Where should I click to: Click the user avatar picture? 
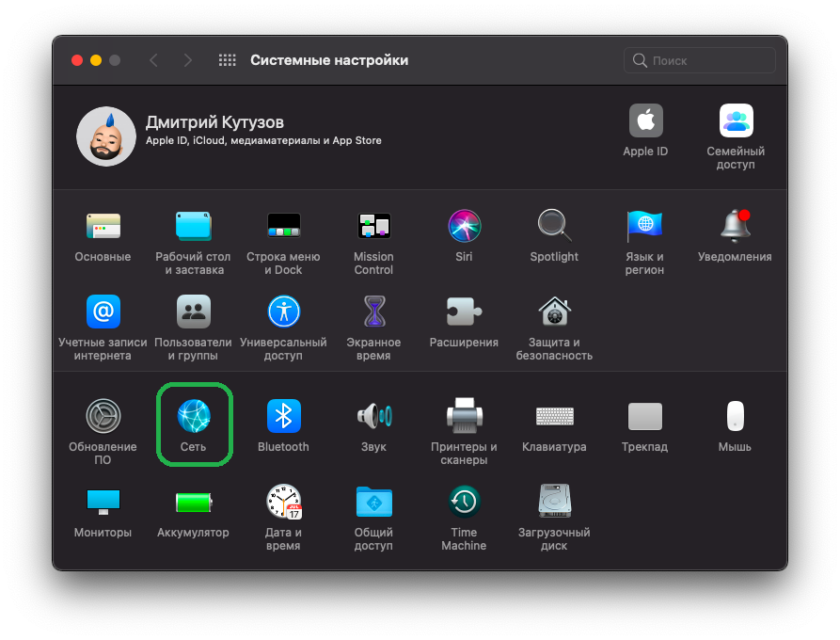[105, 136]
